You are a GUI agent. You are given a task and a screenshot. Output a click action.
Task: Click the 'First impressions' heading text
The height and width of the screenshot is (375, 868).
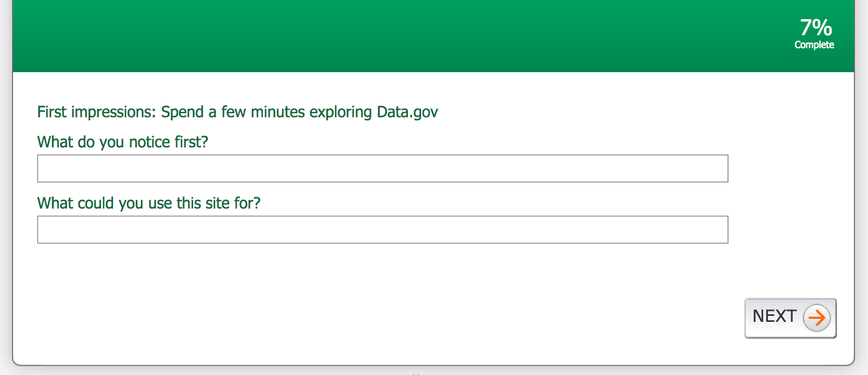(x=96, y=112)
